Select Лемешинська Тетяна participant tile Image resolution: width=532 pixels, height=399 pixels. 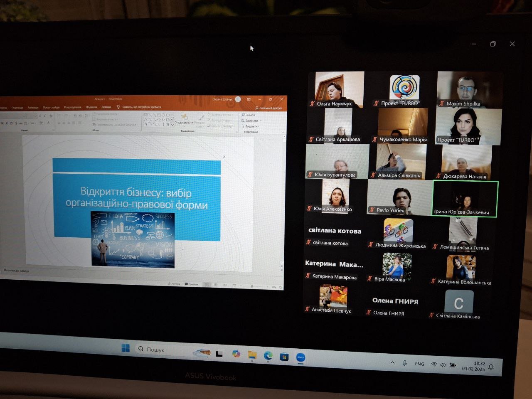coord(463,234)
